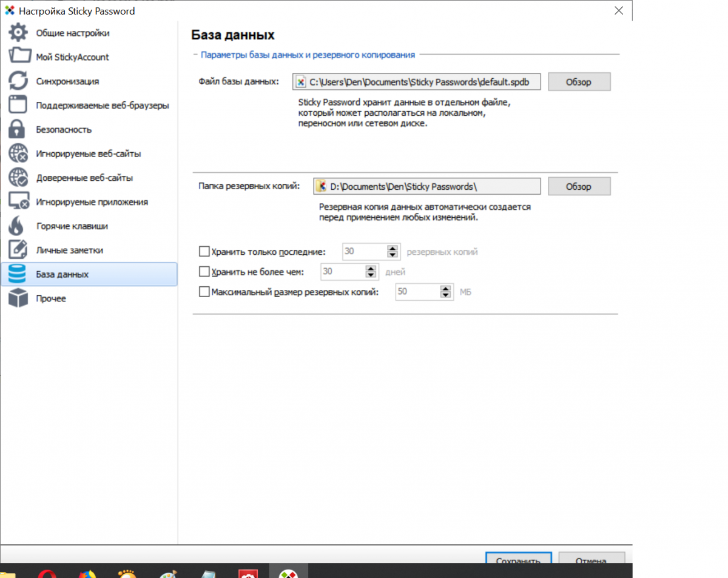Decrease the резервных копий count spinner
This screenshot has height=578, width=728.
pos(393,255)
